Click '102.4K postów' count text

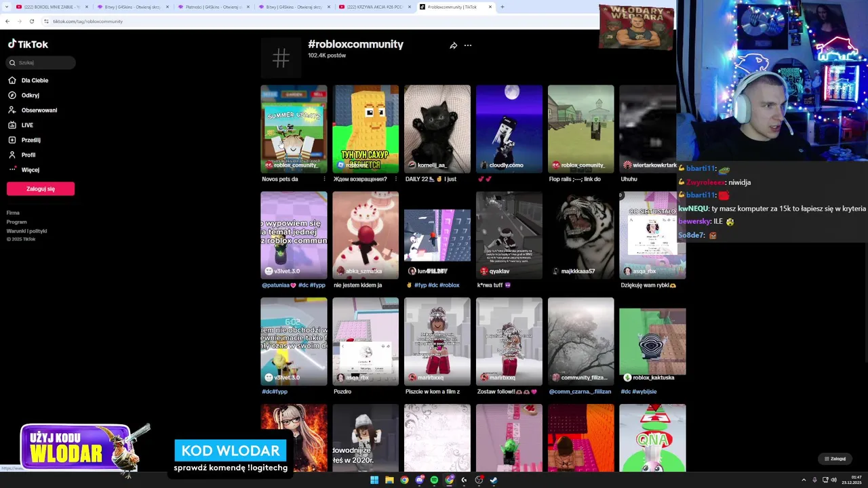[x=327, y=56]
